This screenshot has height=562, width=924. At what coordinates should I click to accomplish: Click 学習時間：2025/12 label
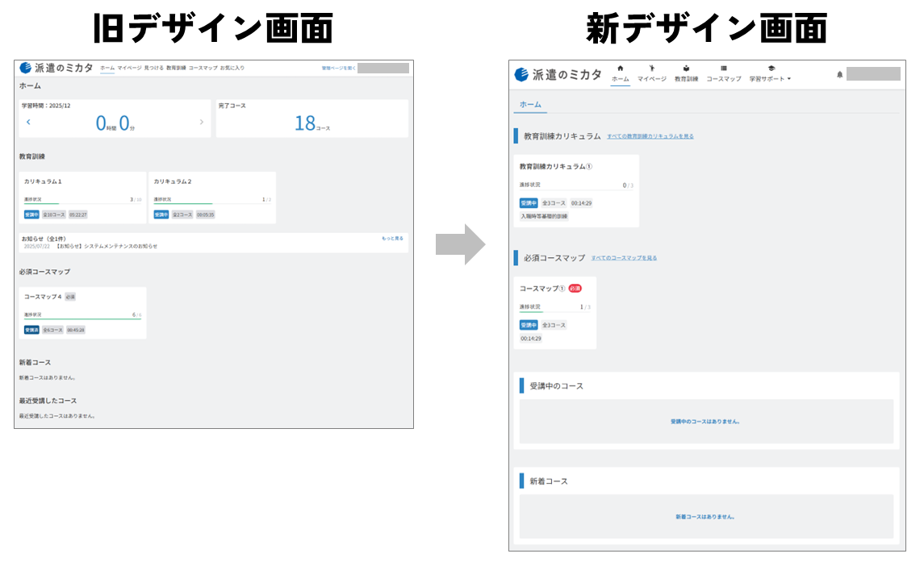pos(46,106)
